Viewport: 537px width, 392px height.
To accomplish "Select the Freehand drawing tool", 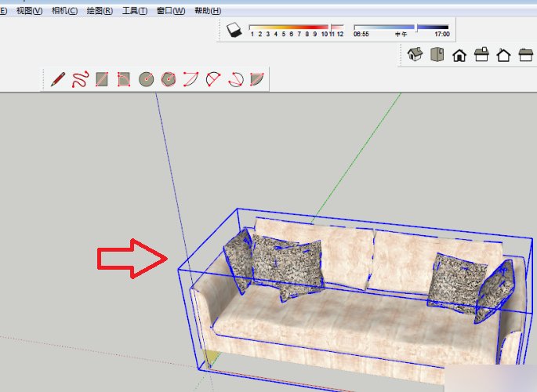I will point(79,79).
